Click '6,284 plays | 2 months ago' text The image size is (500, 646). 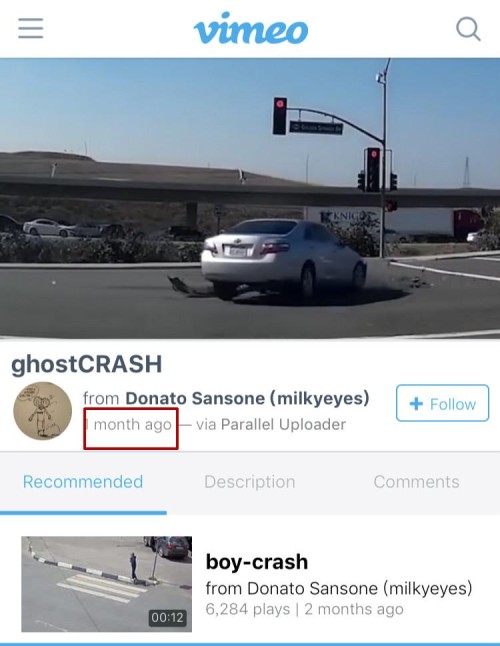(304, 609)
